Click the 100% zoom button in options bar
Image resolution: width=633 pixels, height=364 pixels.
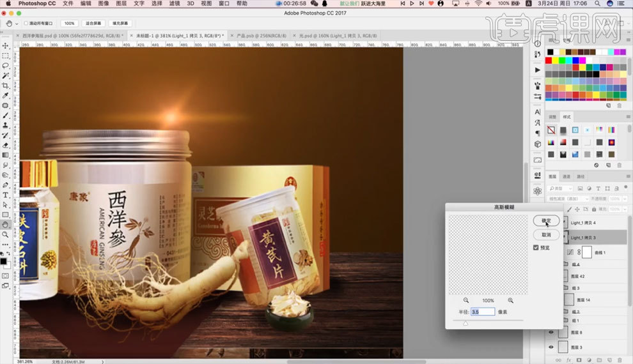click(x=70, y=24)
